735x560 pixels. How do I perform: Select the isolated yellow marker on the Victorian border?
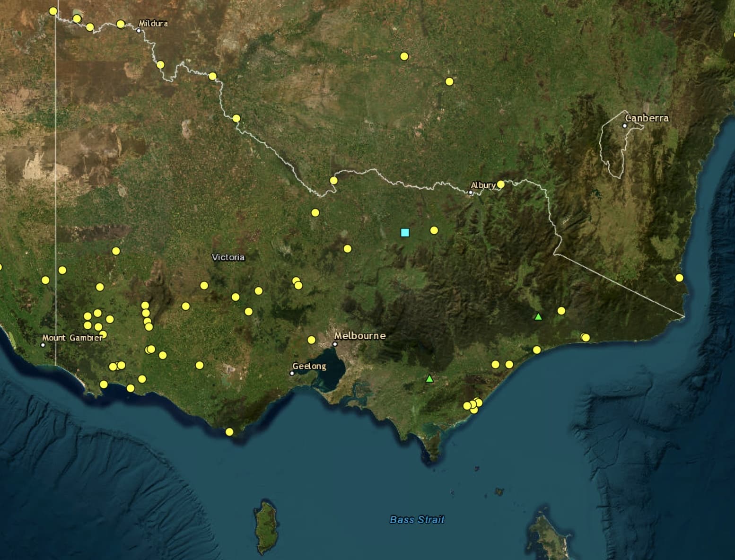pyautogui.click(x=334, y=180)
